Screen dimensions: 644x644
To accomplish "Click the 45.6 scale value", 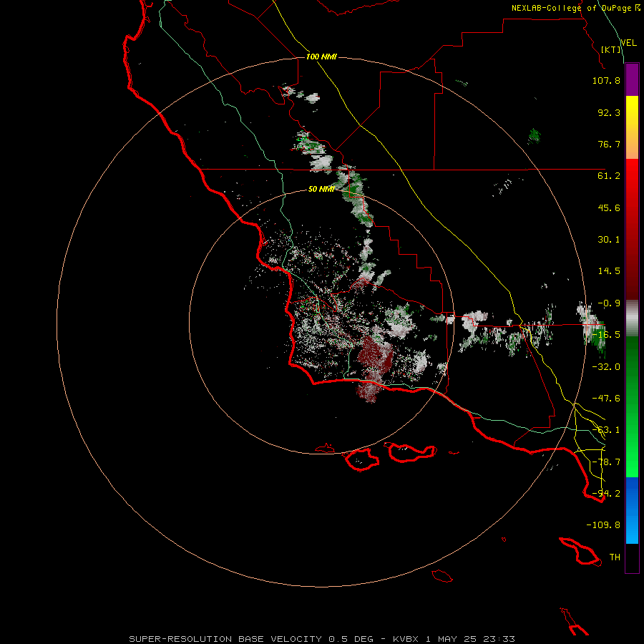I will coord(609,208).
